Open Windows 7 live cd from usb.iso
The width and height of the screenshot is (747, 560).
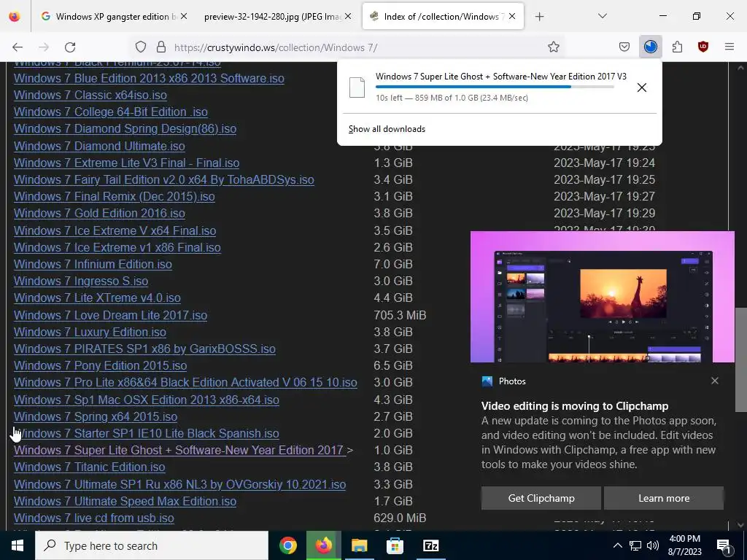(94, 518)
